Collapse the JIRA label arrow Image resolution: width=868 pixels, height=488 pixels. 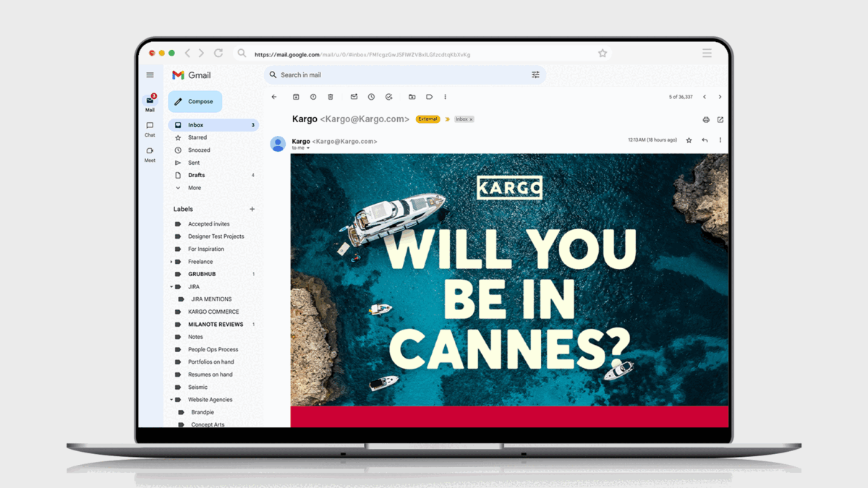click(x=171, y=287)
